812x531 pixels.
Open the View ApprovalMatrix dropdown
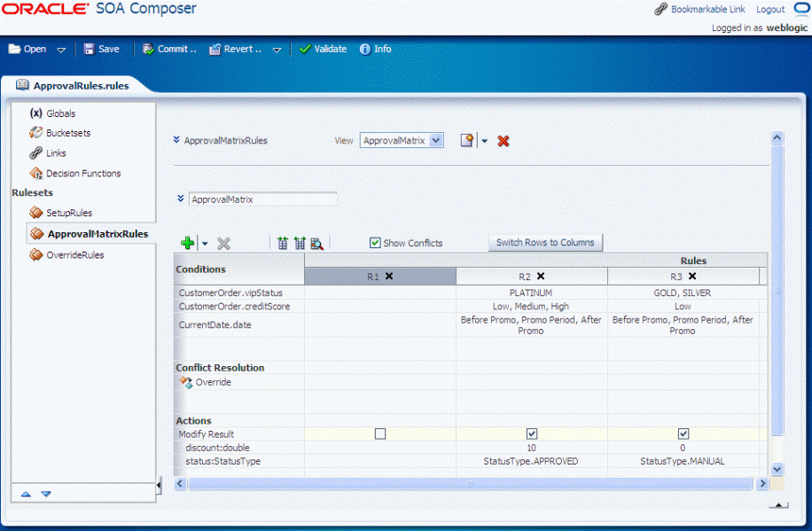point(435,141)
